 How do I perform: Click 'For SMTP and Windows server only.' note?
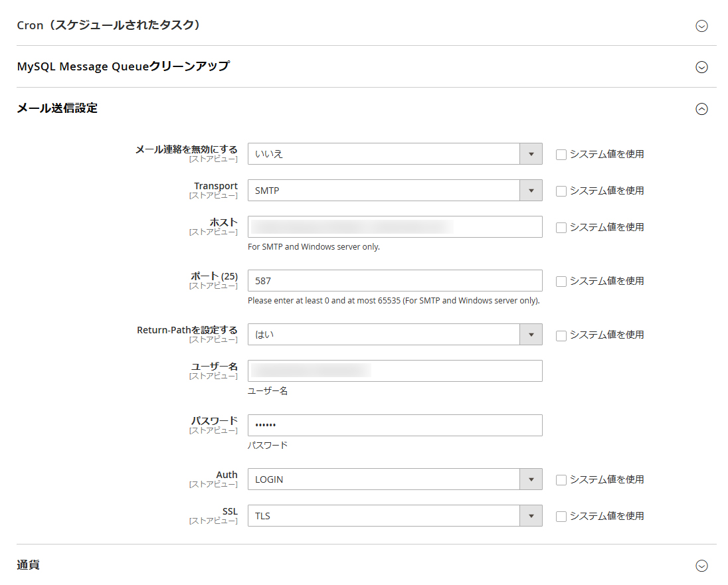[314, 247]
